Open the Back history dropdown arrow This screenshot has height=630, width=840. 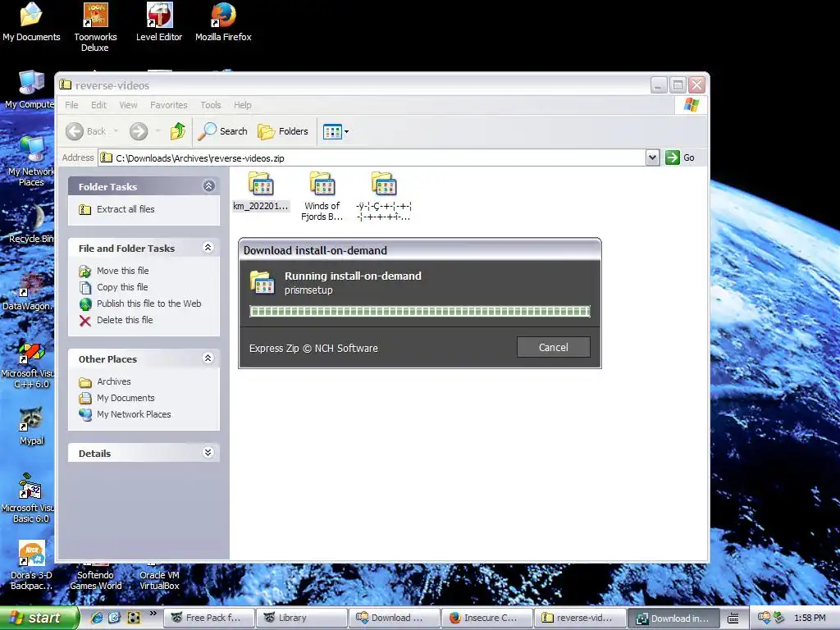coord(116,131)
